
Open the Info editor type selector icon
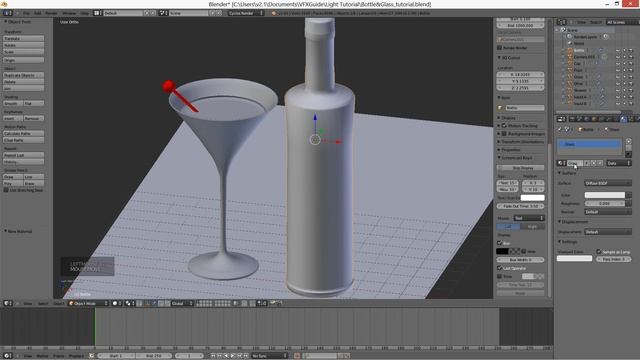(x=7, y=13)
